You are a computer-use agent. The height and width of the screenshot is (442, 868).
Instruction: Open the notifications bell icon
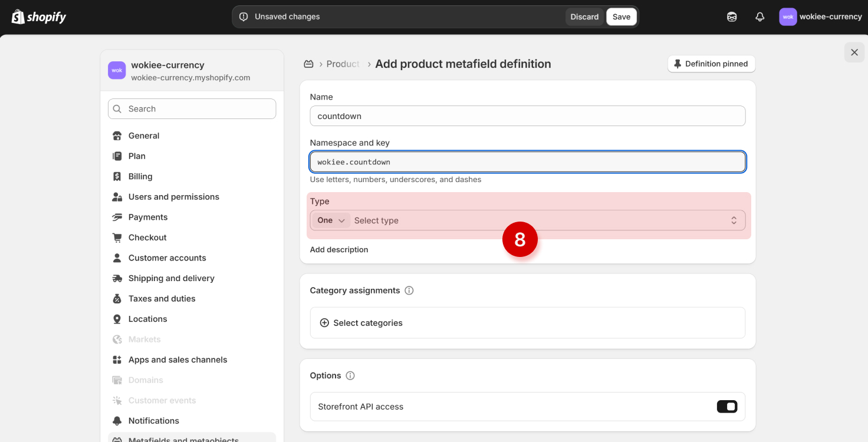coord(759,17)
